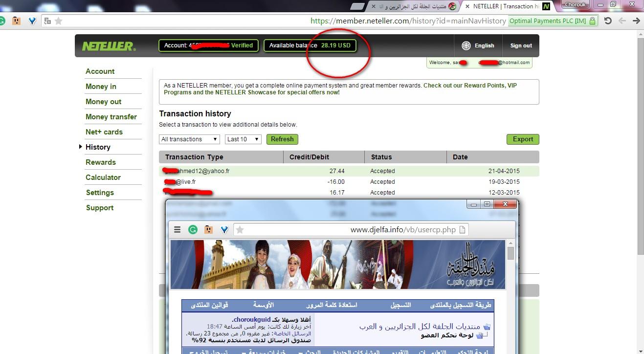Open the hamburger menu in the djelfa.info window
The height and width of the screenshot is (354, 644).
tap(178, 229)
